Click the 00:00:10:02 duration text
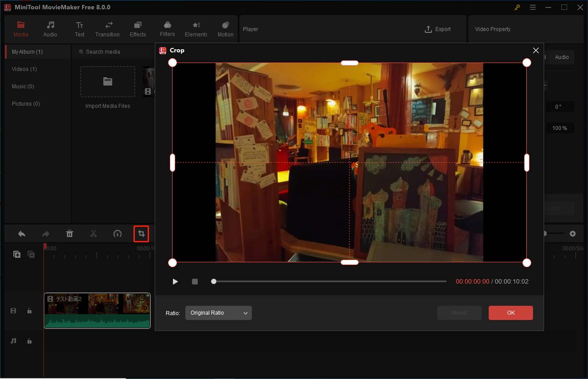The image size is (588, 379). 512,281
